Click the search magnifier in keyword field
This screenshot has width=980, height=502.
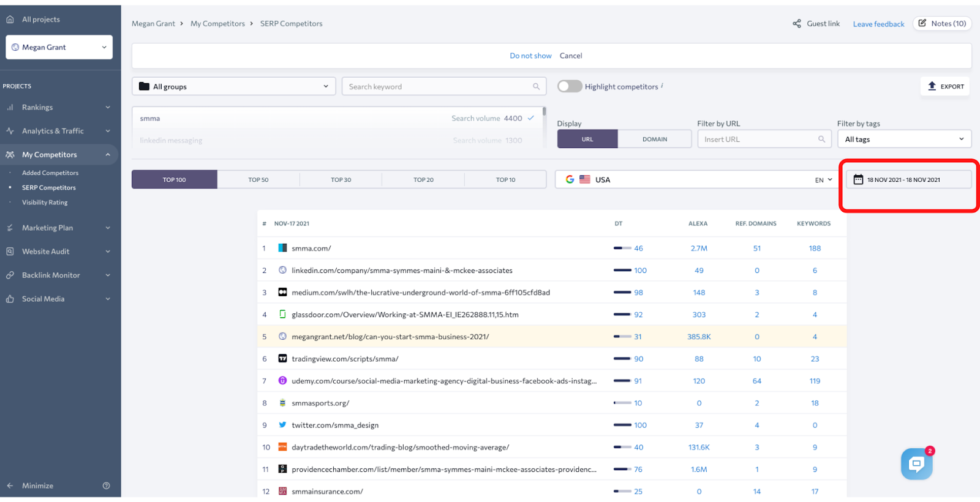pos(536,87)
